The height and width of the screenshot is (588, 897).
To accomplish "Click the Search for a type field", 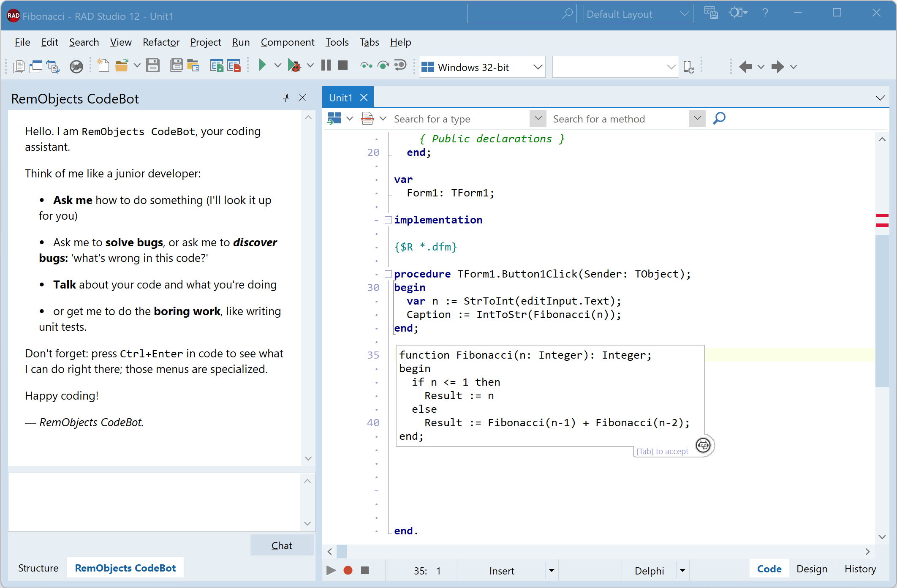I will (460, 119).
